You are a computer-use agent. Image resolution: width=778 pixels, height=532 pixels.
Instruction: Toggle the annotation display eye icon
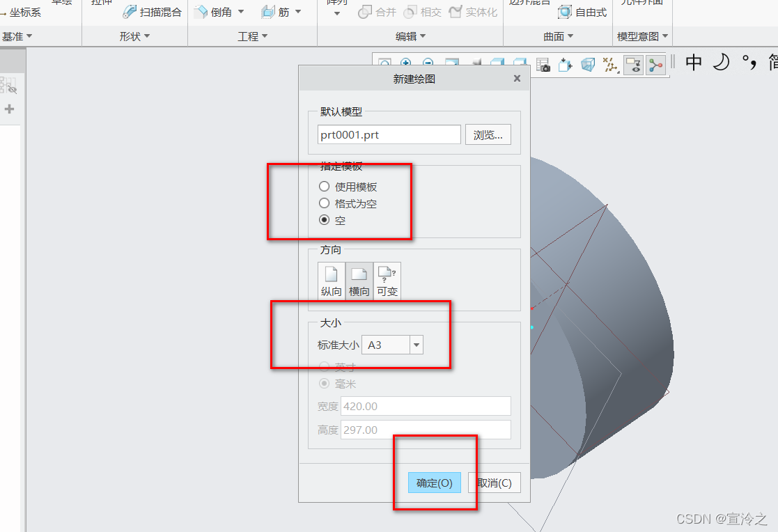tap(634, 65)
